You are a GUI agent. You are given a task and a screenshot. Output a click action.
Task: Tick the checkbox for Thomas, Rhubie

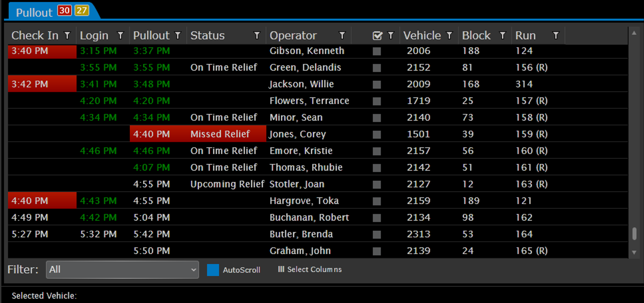[x=377, y=168]
